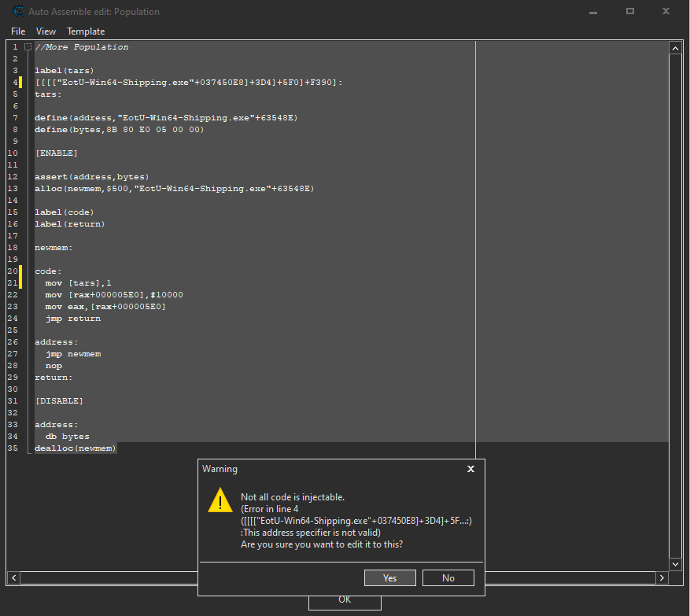
Task: Place cursor on the [ENABLE] line
Action: [57, 153]
